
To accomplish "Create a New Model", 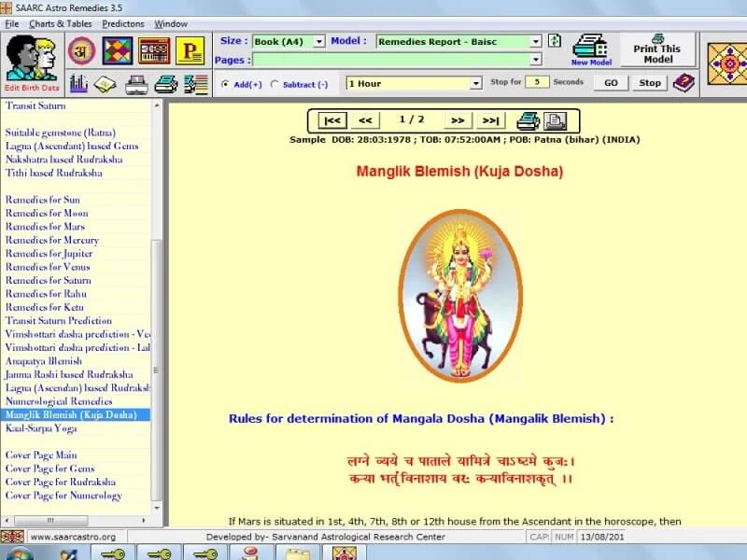I will (591, 49).
